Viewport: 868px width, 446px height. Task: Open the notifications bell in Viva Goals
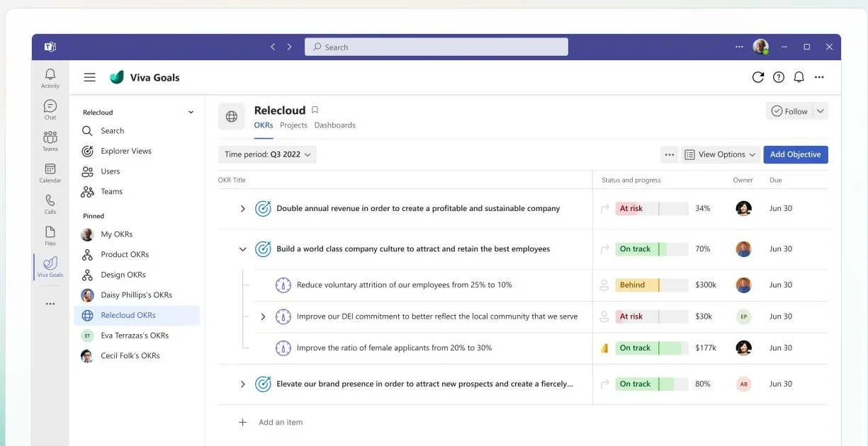tap(799, 77)
